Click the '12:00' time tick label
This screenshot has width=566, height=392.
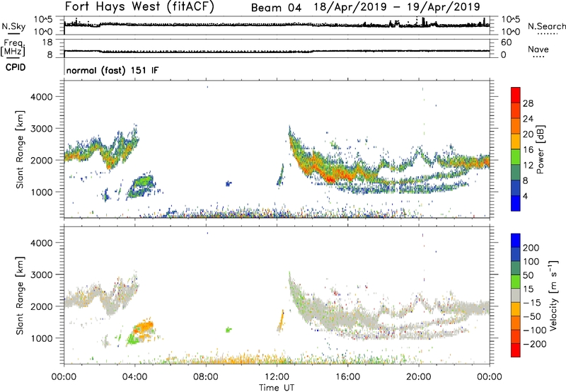pos(277,377)
